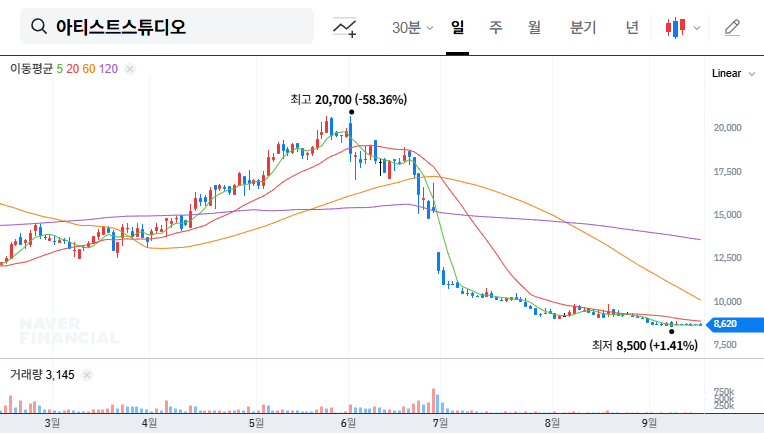The width and height of the screenshot is (764, 433).
Task: Click the 60-day moving average value
Action: tap(89, 69)
